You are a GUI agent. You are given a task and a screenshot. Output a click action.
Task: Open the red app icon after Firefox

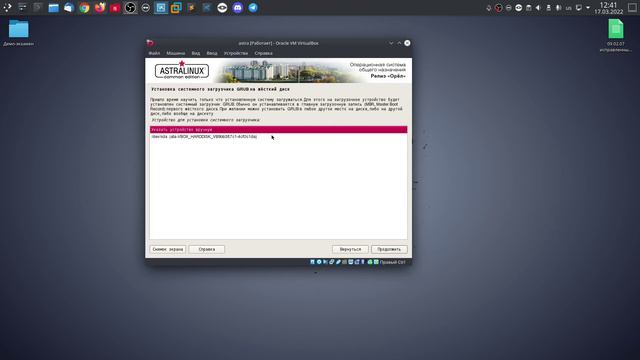(115, 8)
